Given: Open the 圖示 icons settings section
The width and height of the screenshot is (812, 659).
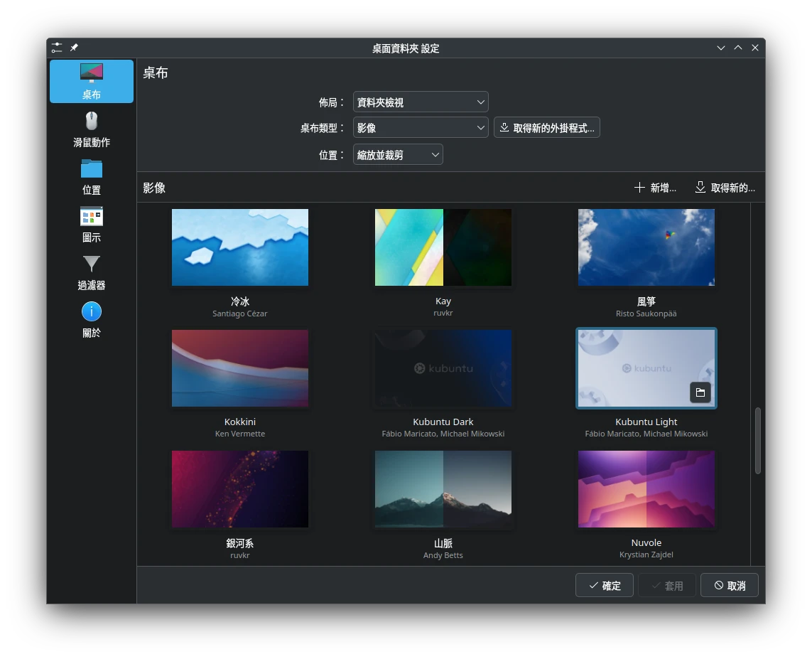Looking at the screenshot, I should pos(92,225).
